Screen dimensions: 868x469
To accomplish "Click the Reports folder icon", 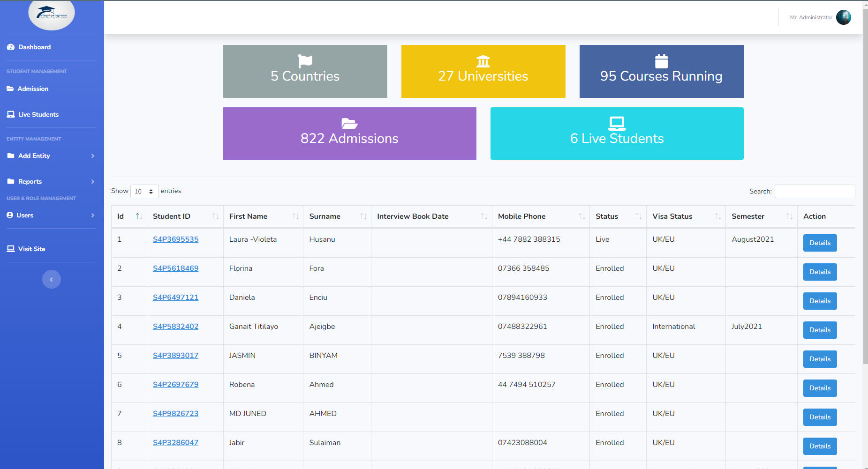I will (x=11, y=181).
